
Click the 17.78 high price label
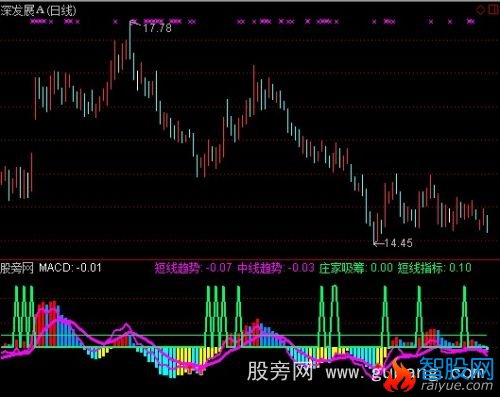157,28
